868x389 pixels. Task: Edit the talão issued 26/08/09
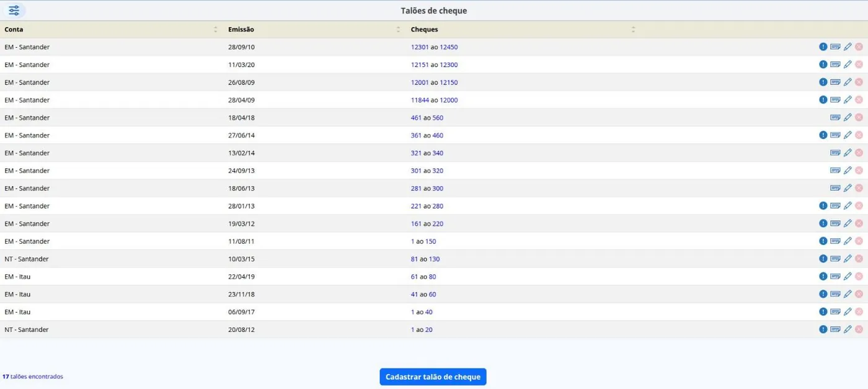coord(848,82)
